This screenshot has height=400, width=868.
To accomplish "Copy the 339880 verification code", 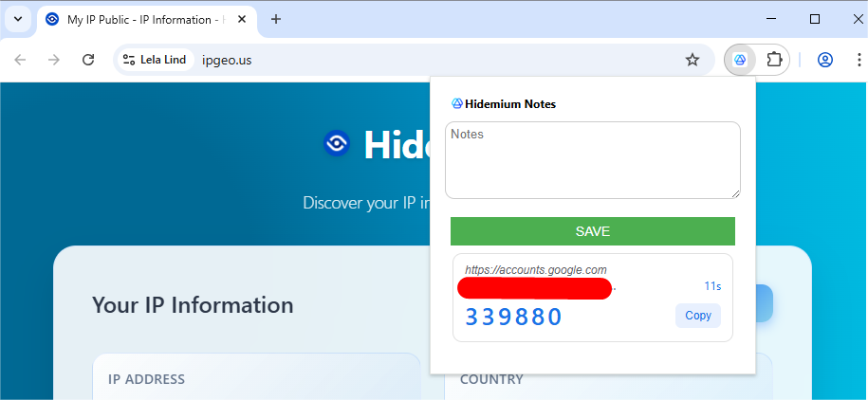I will [697, 316].
